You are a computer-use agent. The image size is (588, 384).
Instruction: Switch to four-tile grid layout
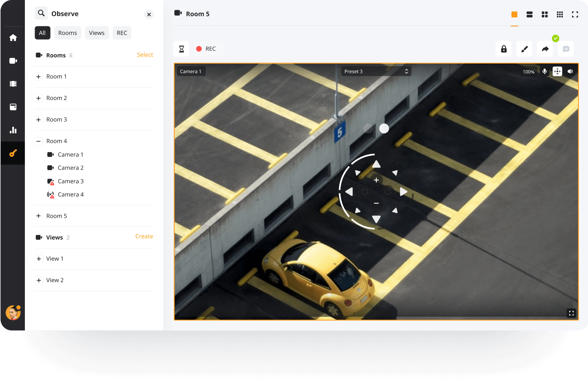point(545,14)
